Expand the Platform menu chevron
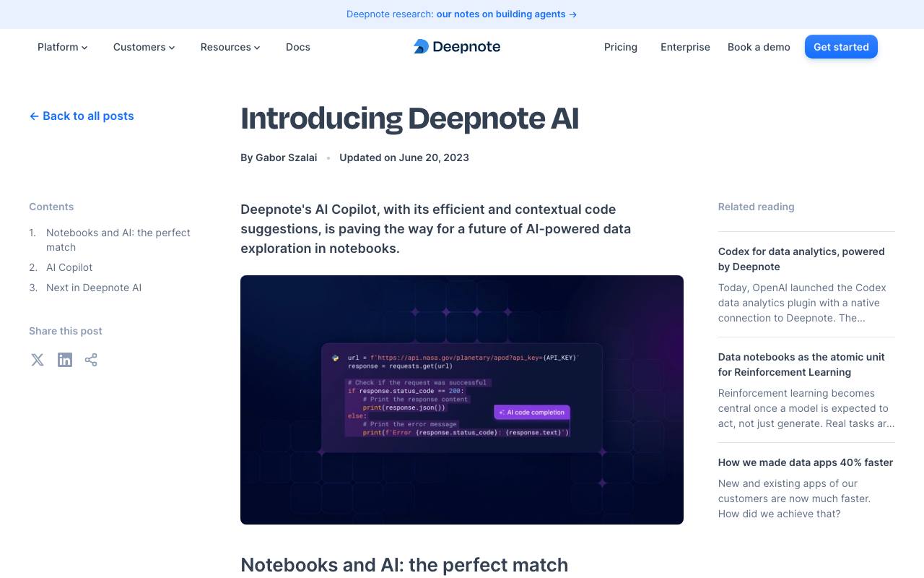 [84, 48]
